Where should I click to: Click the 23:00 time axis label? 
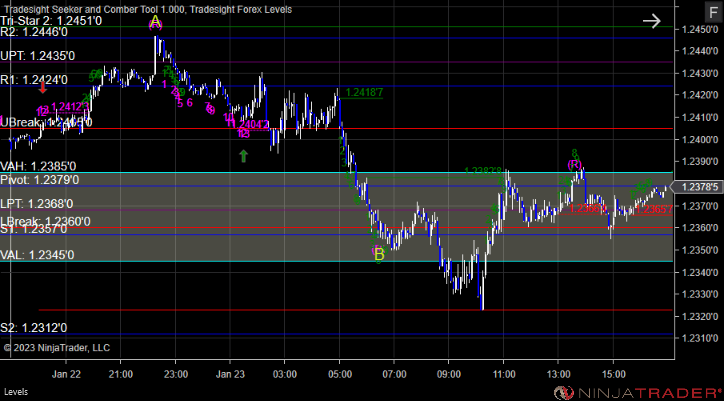click(x=175, y=374)
